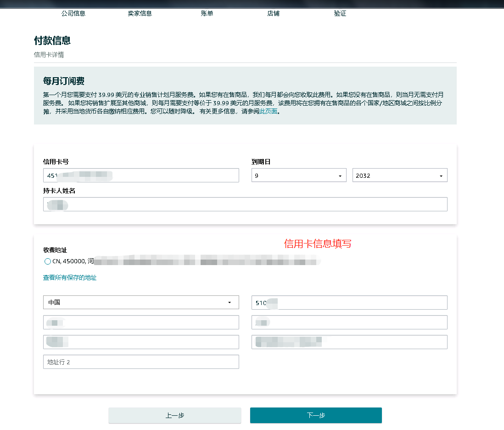Click the 地址行 2 input field
Screen dimensions: 504x430
click(x=141, y=362)
